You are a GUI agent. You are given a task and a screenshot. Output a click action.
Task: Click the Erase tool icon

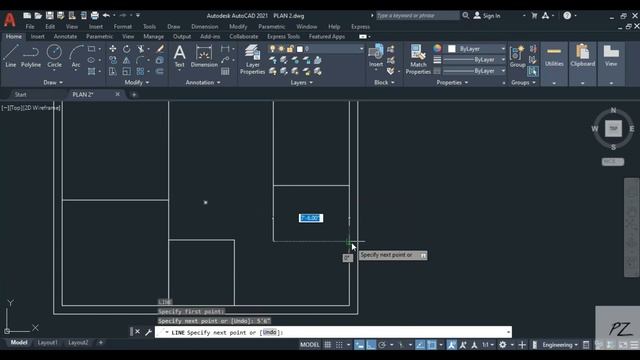[x=160, y=49]
